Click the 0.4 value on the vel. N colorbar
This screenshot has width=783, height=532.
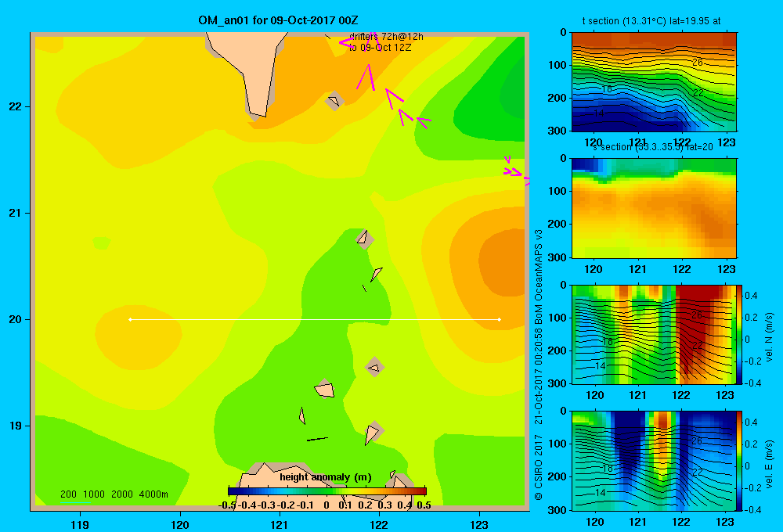click(x=751, y=296)
